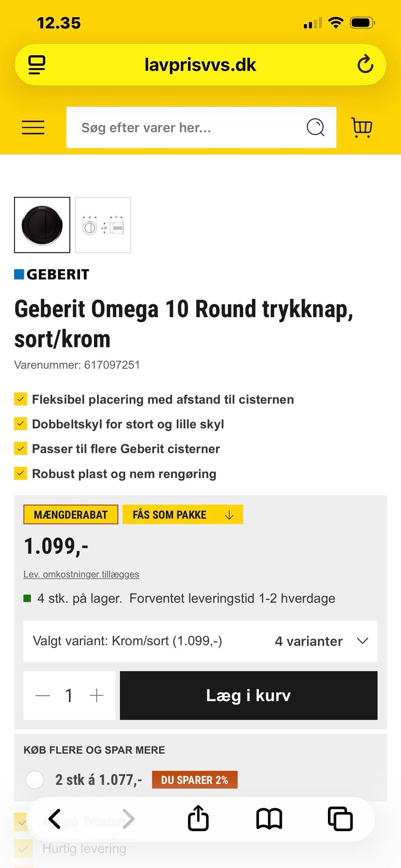View the dimension drawing thumbnail
This screenshot has height=868, width=401.
click(x=103, y=225)
